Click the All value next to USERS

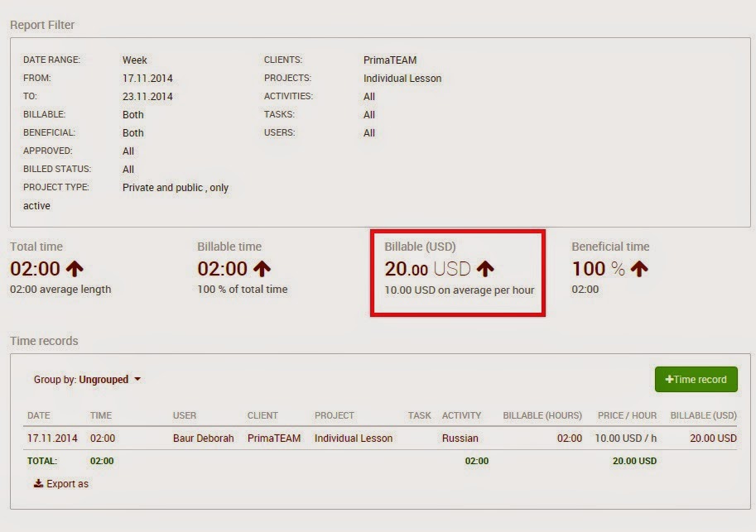tap(368, 133)
